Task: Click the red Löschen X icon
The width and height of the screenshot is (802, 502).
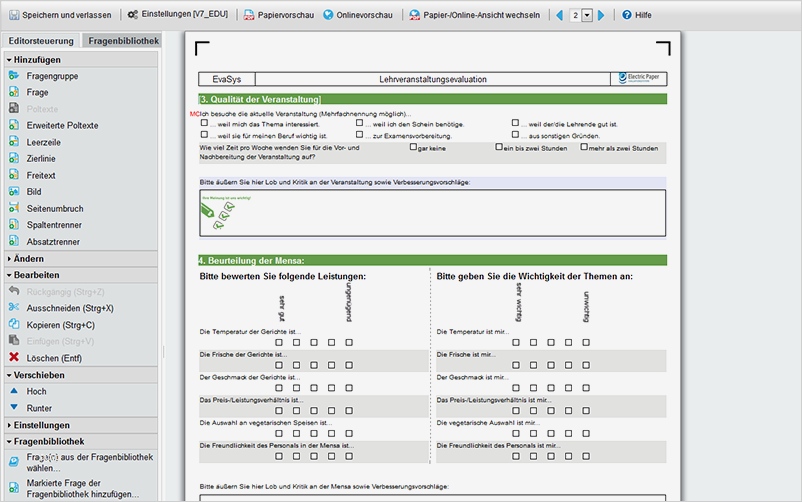Action: click(x=14, y=357)
